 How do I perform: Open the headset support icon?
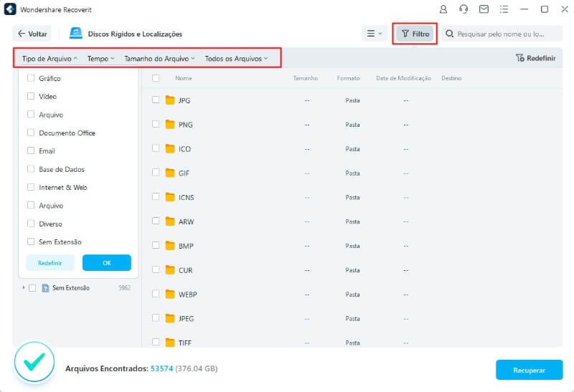[x=464, y=9]
